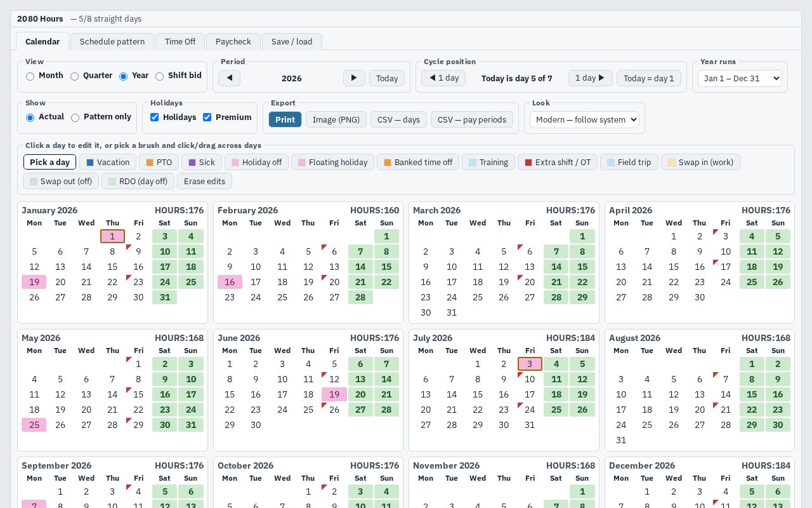
Task: Click the Print button
Action: click(285, 119)
